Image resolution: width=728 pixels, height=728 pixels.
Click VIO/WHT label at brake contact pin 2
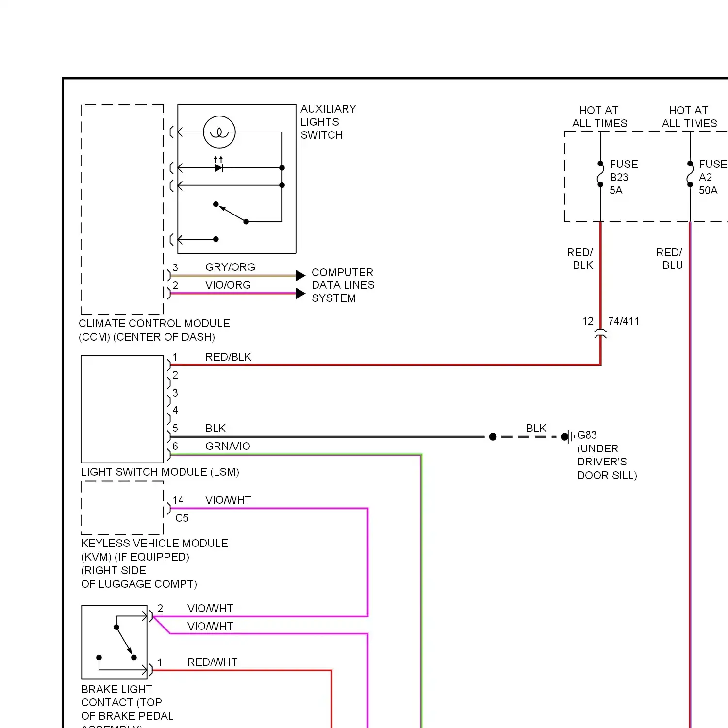click(x=210, y=608)
